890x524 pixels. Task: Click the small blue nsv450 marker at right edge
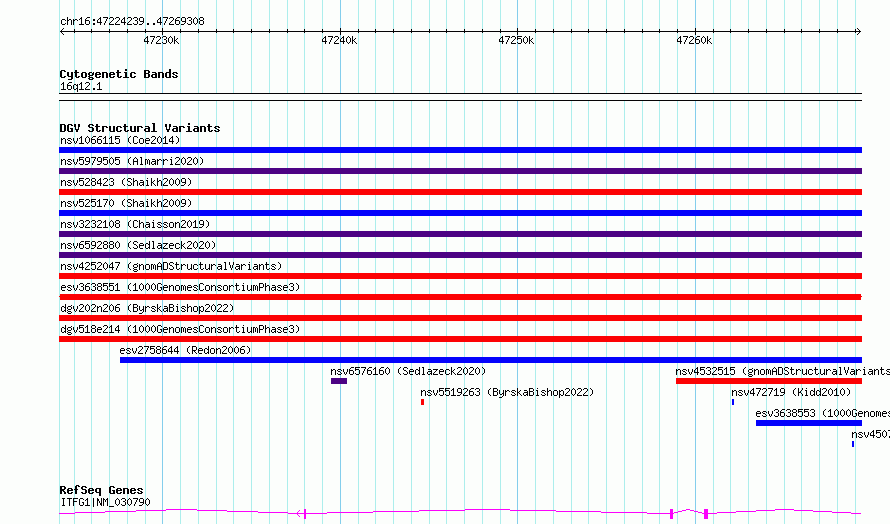click(x=853, y=444)
